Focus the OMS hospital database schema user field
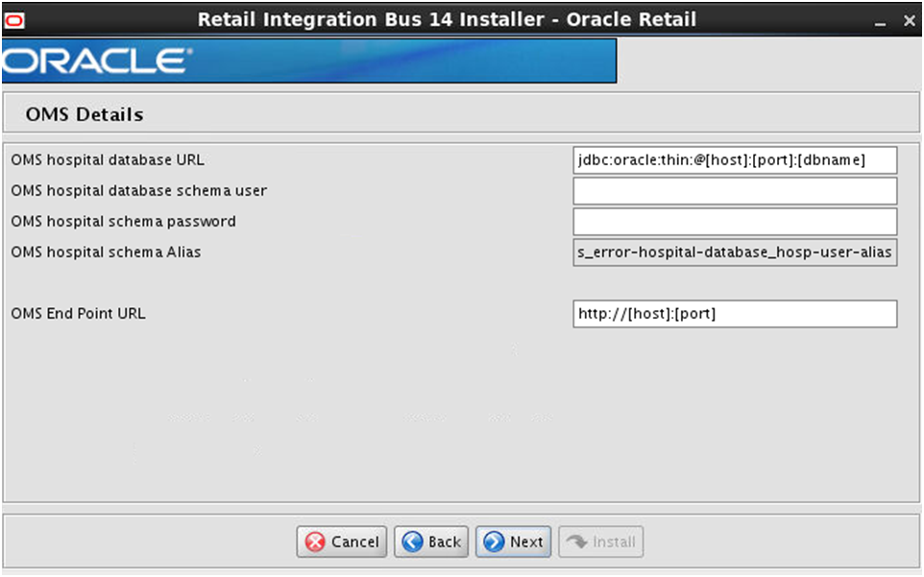 (735, 191)
